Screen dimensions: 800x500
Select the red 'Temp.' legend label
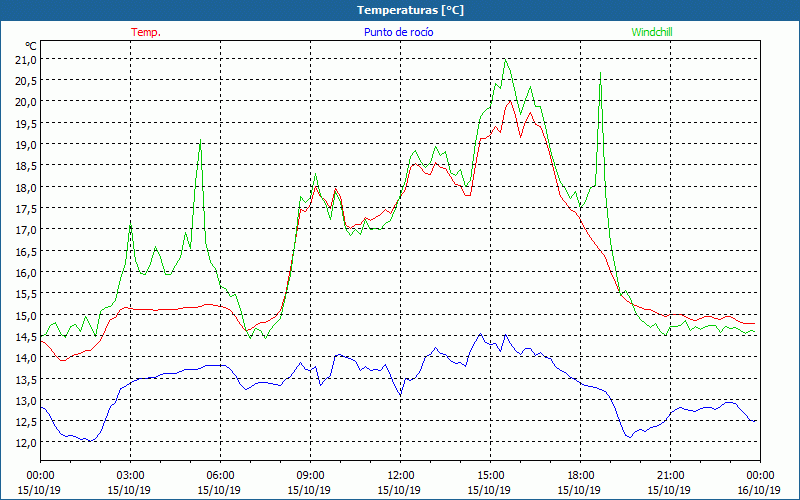[x=146, y=32]
